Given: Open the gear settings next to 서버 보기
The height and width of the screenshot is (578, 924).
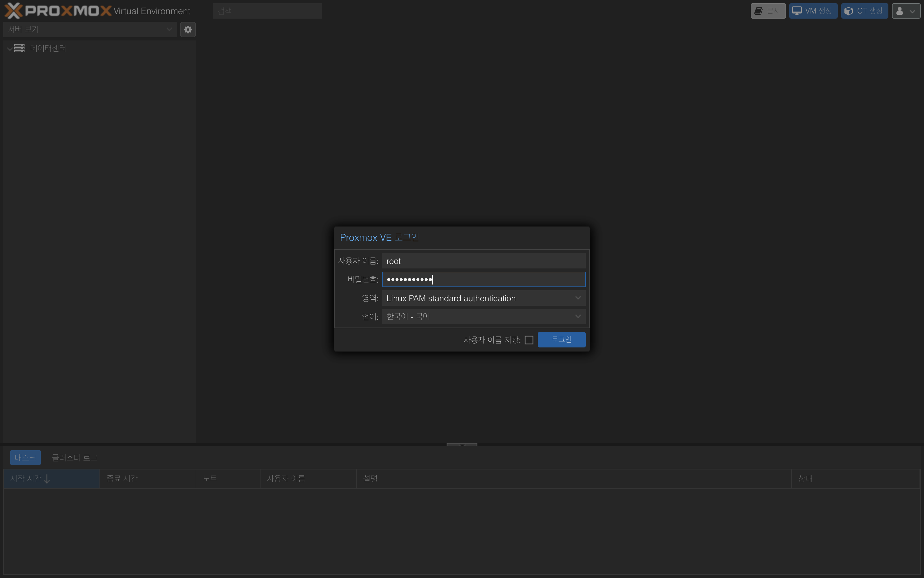Looking at the screenshot, I should coord(188,30).
